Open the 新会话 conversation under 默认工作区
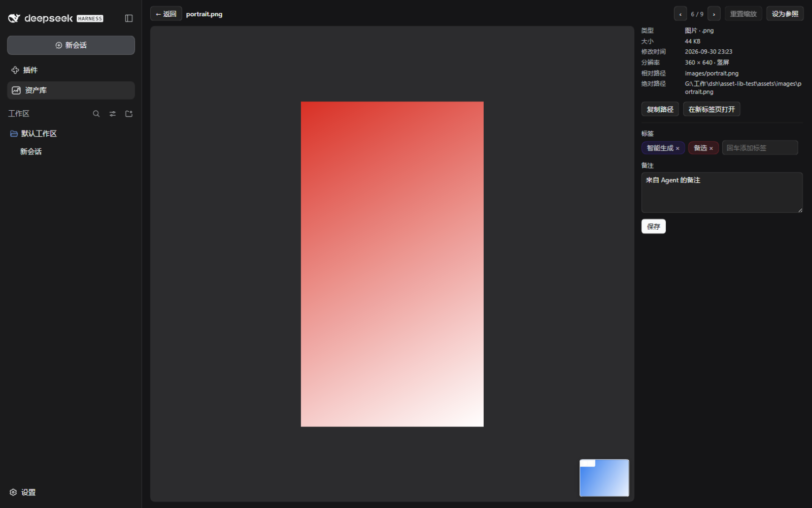Viewport: 812px width, 508px height. pyautogui.click(x=31, y=151)
